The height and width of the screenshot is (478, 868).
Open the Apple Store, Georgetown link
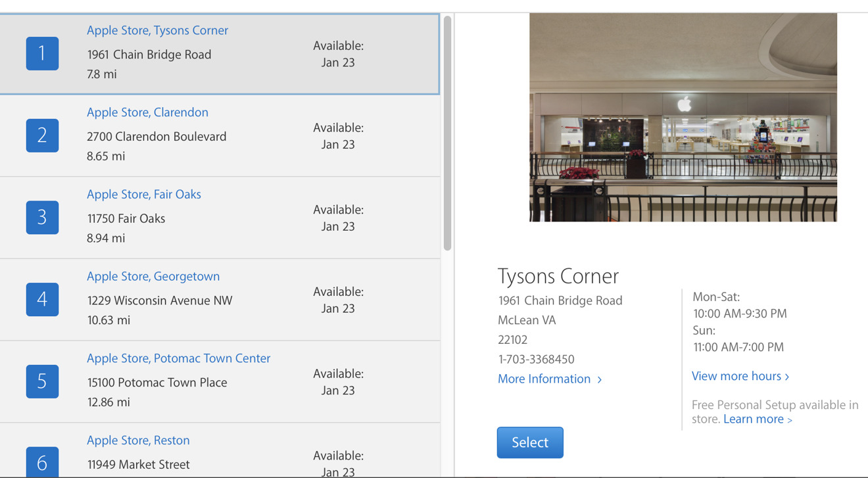(153, 276)
